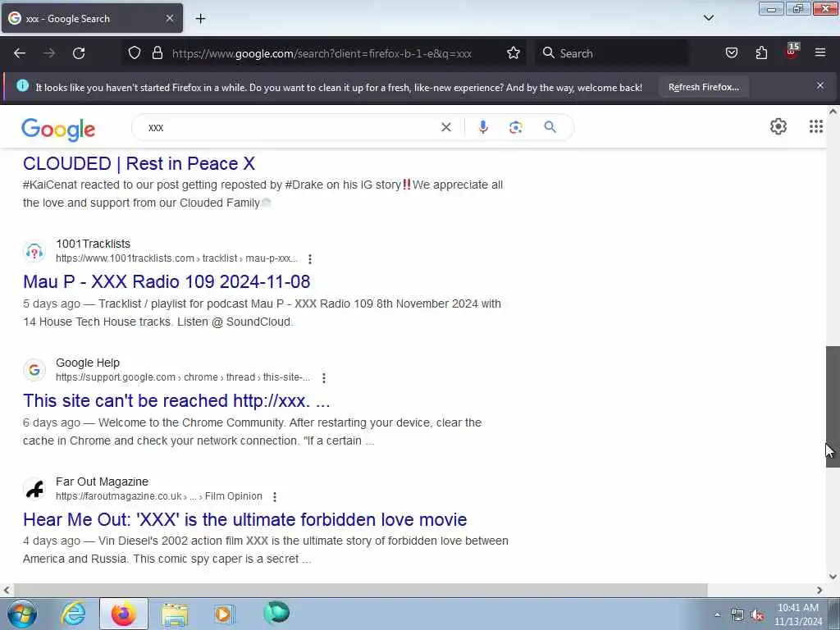The width and height of the screenshot is (840, 630).
Task: Open the This site can't be reached result
Action: click(176, 400)
